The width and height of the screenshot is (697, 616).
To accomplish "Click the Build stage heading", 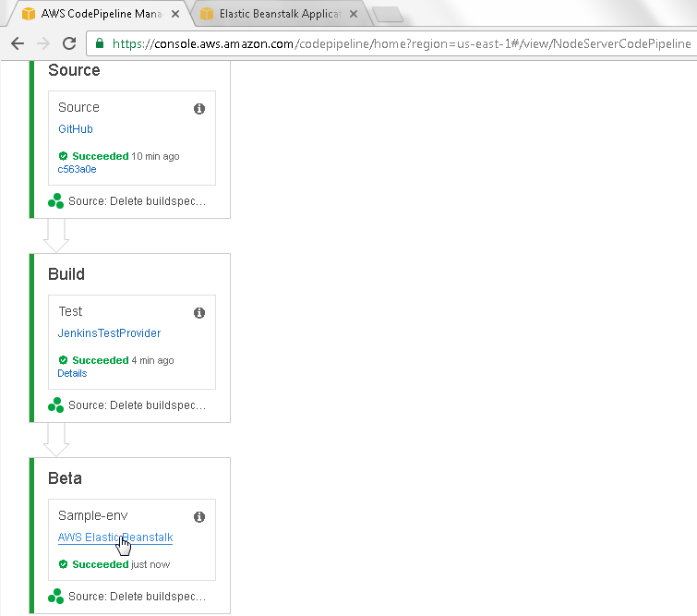I will 66,274.
